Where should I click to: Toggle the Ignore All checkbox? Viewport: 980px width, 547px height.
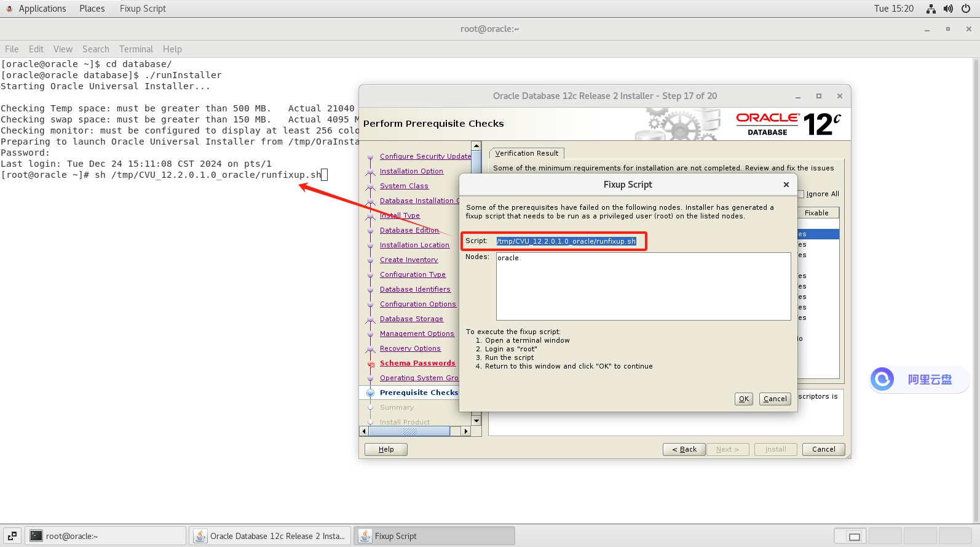[x=801, y=194]
